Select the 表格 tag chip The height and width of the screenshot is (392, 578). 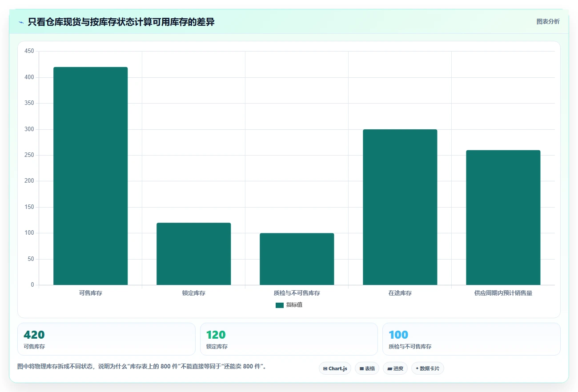click(367, 368)
